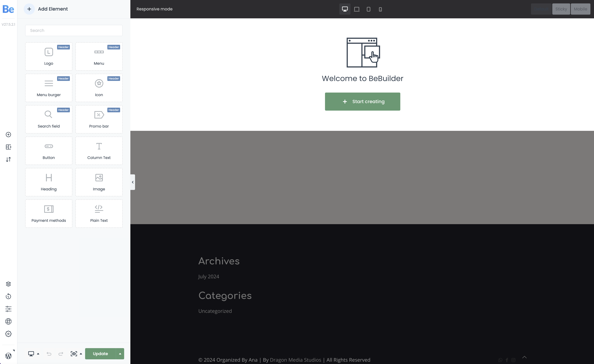The image size is (594, 364).
Task: Click the Categories heading text
Action: 225,296
